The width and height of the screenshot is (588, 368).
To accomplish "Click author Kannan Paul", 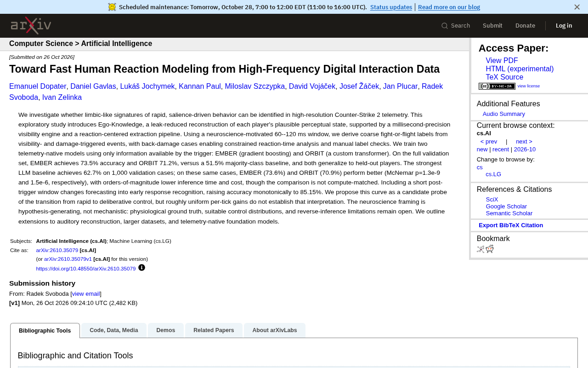I will coord(200,86).
